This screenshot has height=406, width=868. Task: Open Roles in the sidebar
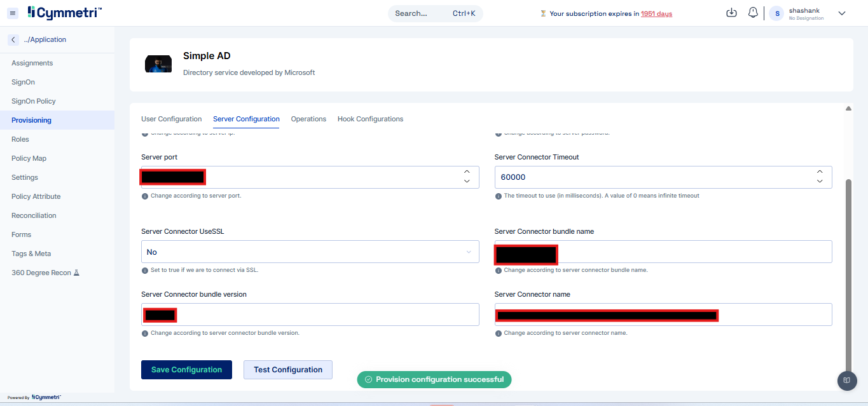pos(57,139)
